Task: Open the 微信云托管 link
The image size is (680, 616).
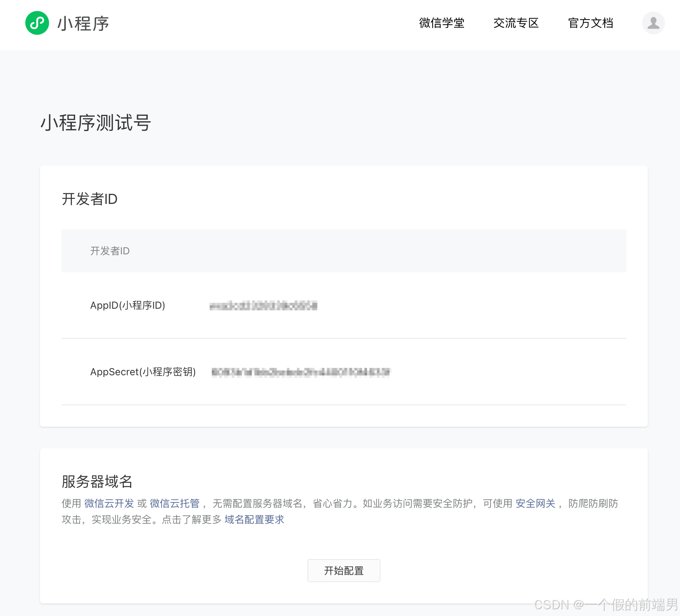Action: tap(175, 503)
